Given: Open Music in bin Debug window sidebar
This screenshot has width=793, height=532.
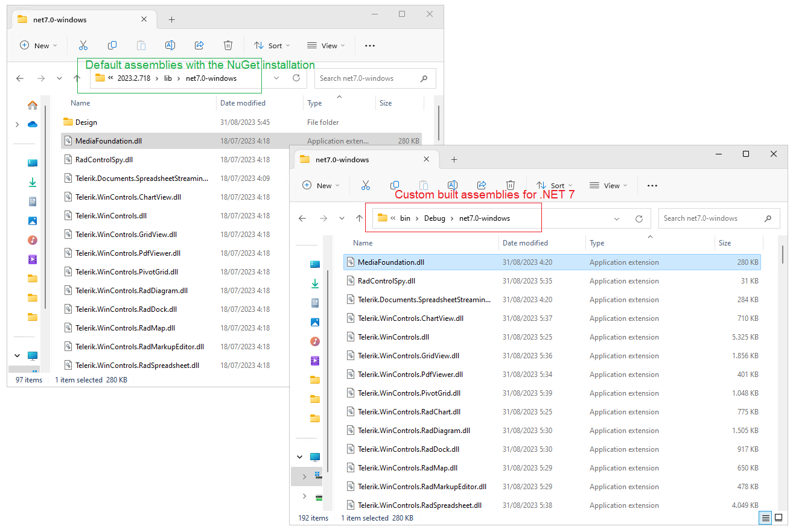Looking at the screenshot, I should pos(315,341).
